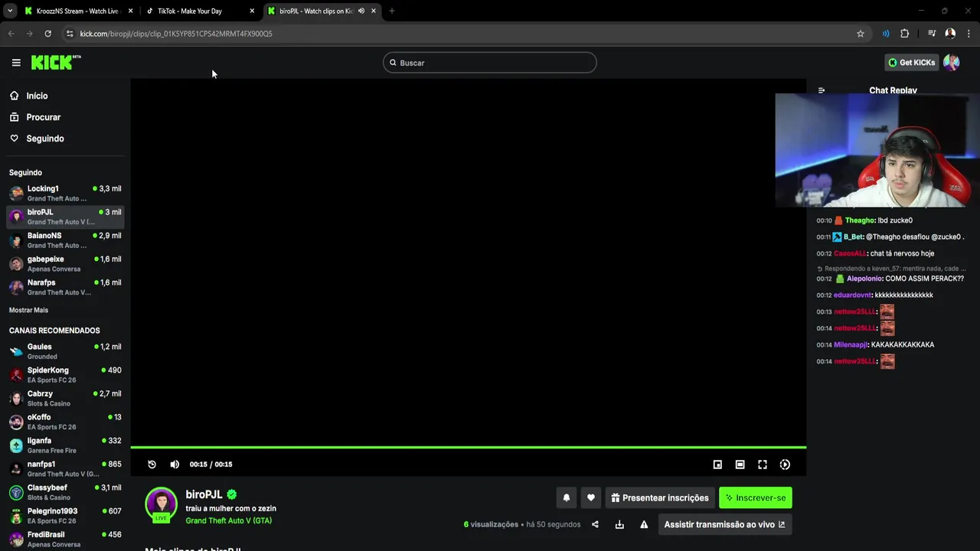The width and height of the screenshot is (980, 551).
Task: Open oKoffo recommended channel
Action: tap(65, 422)
